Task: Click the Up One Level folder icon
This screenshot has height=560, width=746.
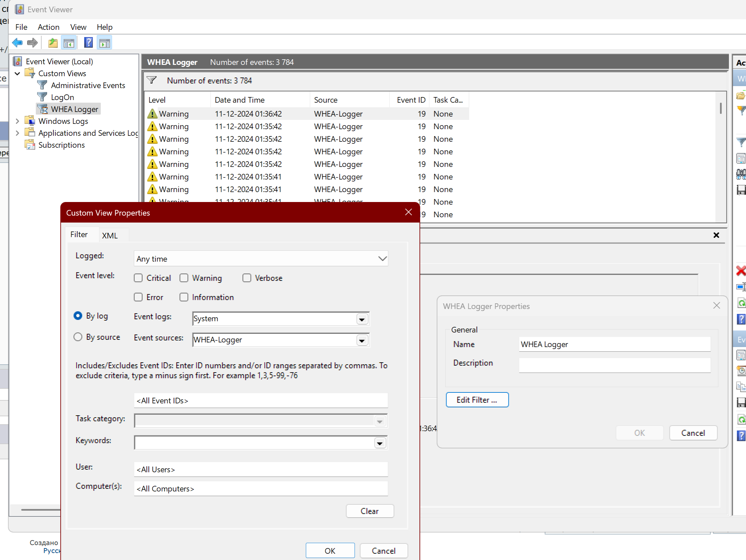Action: point(53,43)
